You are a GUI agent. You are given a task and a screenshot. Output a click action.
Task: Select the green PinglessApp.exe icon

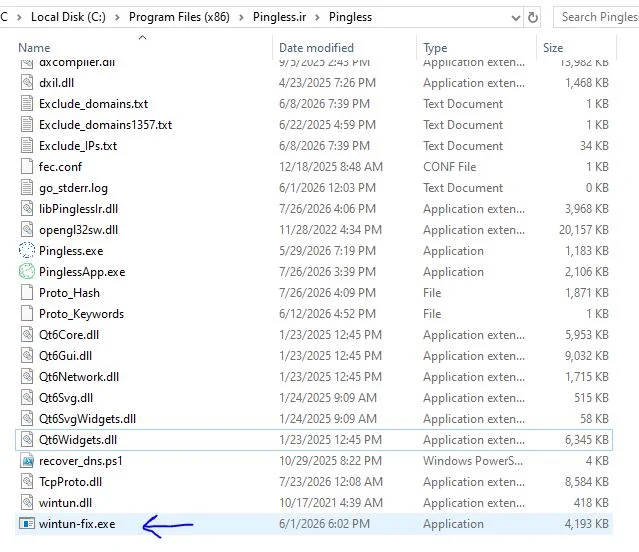(27, 272)
